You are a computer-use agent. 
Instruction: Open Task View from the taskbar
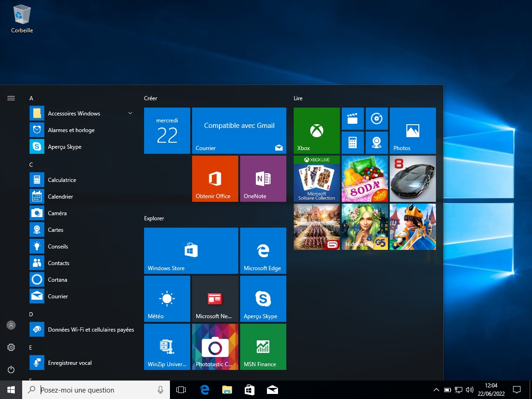point(181,390)
